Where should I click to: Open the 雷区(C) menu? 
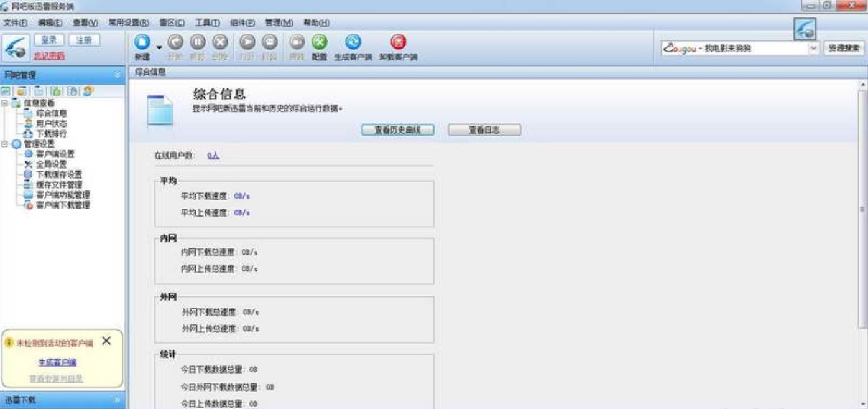click(172, 22)
